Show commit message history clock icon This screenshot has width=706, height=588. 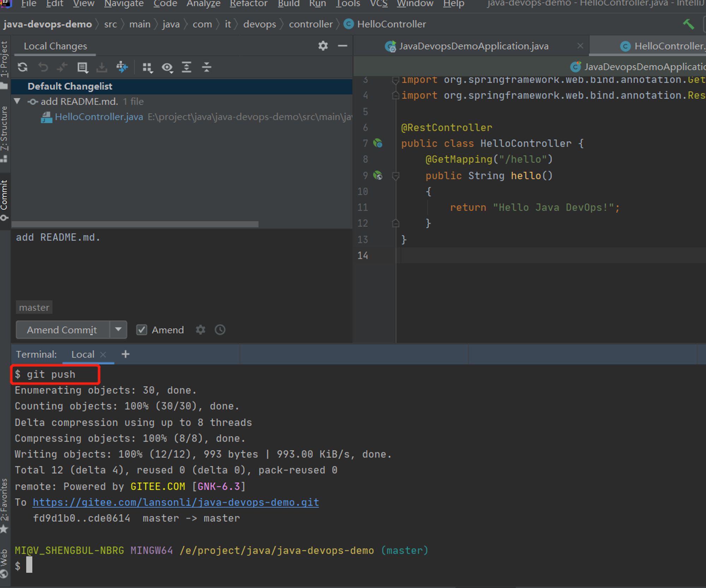tap(220, 330)
